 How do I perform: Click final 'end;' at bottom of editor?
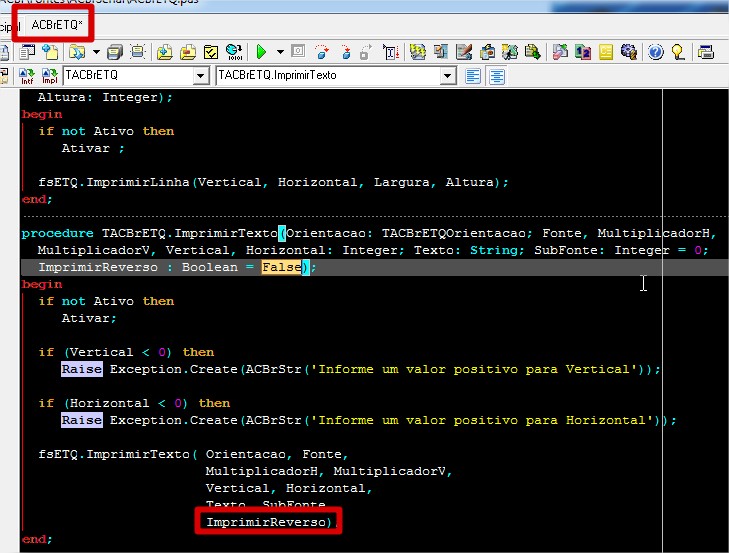click(37, 540)
